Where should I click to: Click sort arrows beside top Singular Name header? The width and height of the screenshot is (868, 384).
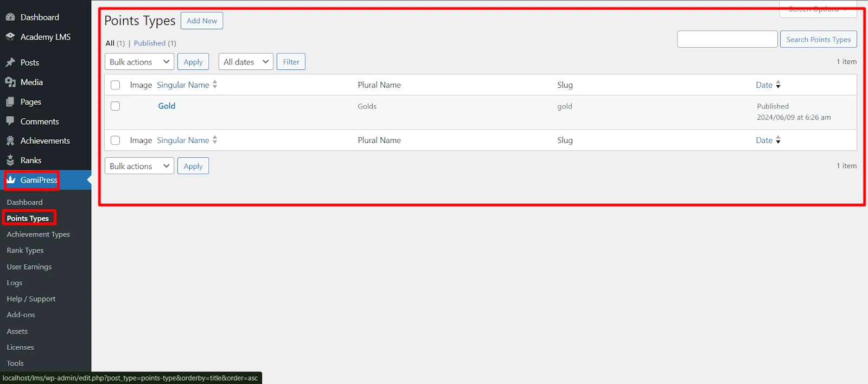click(215, 85)
